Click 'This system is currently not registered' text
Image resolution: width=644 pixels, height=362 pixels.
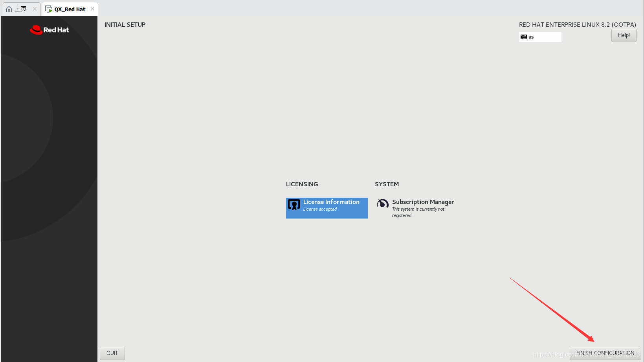click(418, 212)
